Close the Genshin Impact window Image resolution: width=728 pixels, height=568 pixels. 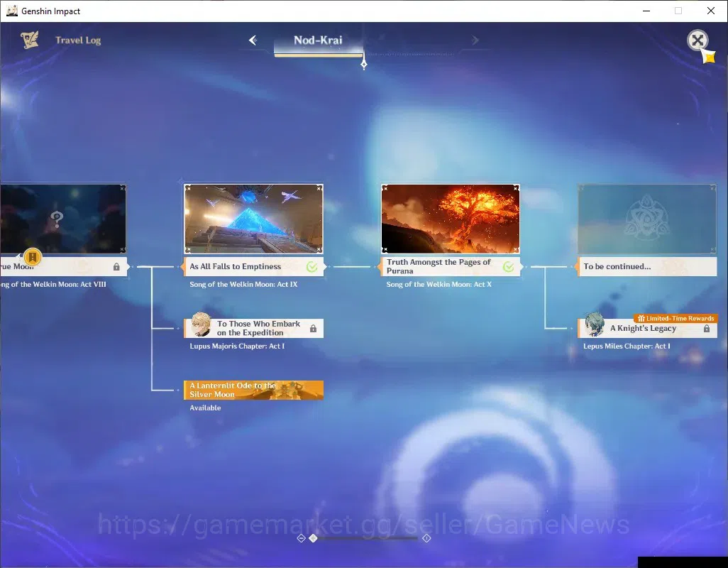(711, 11)
